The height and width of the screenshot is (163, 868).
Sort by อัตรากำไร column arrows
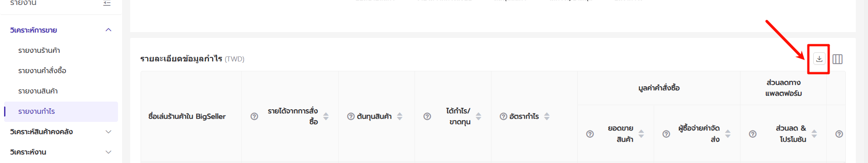(x=547, y=116)
